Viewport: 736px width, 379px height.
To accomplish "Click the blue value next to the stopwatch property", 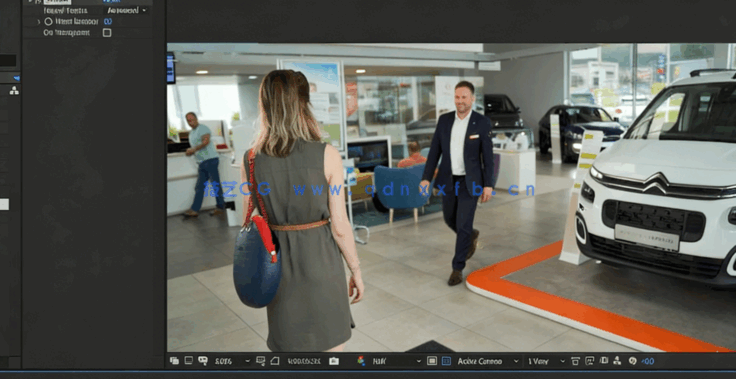I will 108,22.
